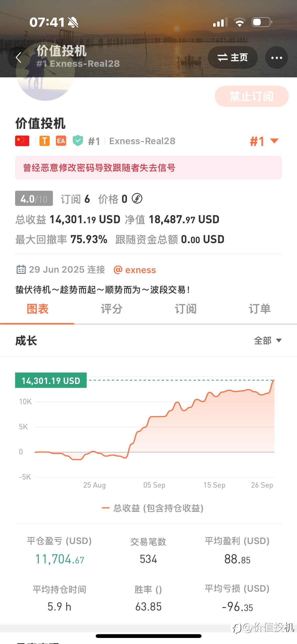Open the @ exness broker link
The image size is (297, 644).
(x=135, y=270)
